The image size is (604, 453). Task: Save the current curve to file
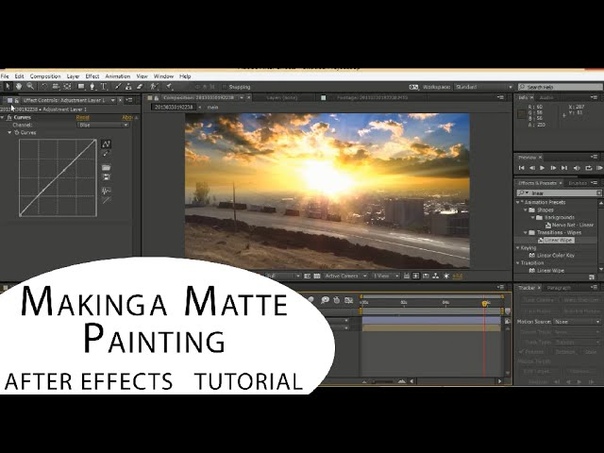point(106,178)
